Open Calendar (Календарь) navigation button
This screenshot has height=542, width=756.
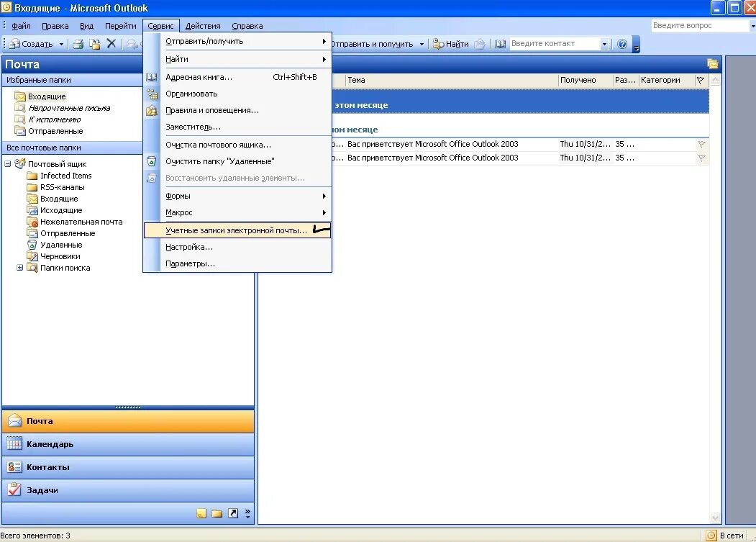pos(128,444)
